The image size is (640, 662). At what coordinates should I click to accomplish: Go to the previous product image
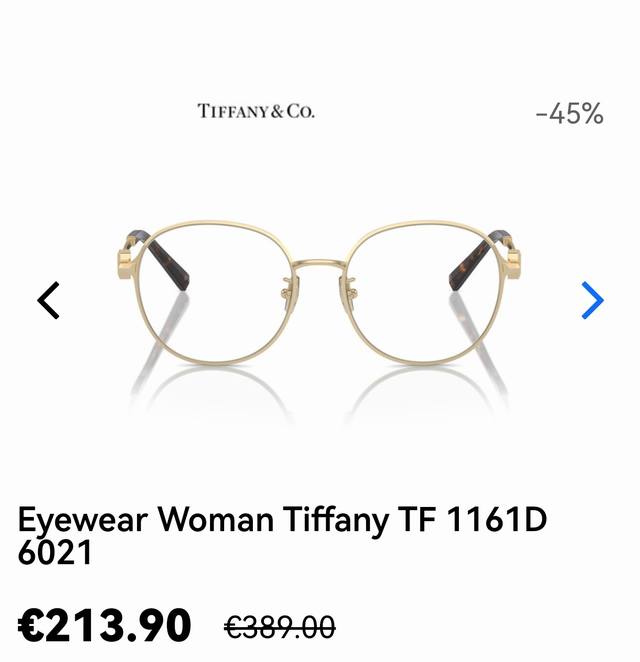(x=49, y=300)
